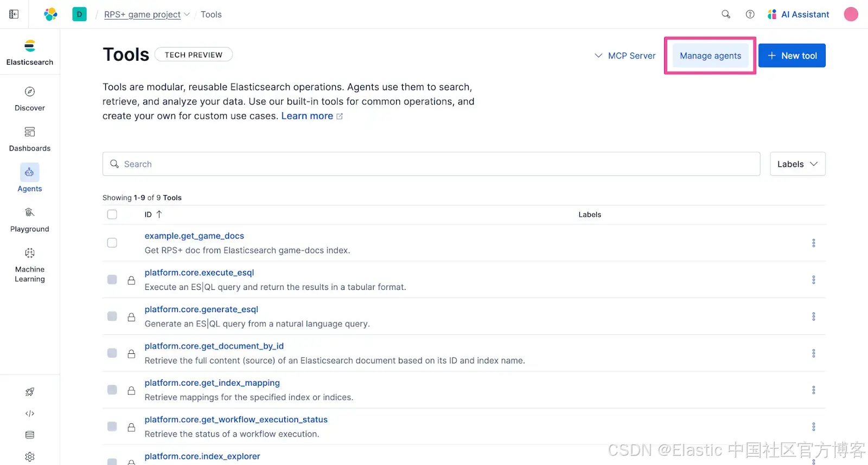This screenshot has width=868, height=465.
Task: Click the Tools breadcrumb item
Action: [x=211, y=15]
